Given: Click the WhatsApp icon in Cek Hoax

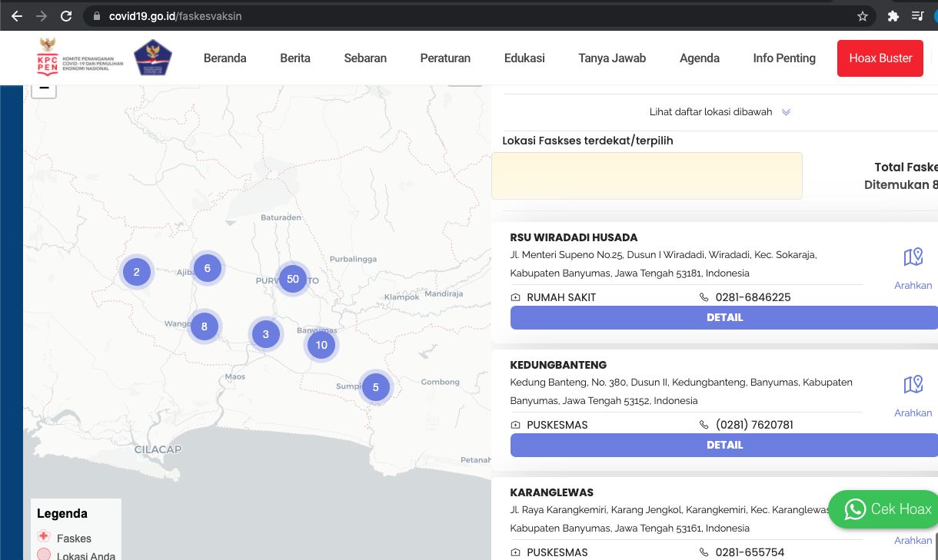Looking at the screenshot, I should 855,509.
